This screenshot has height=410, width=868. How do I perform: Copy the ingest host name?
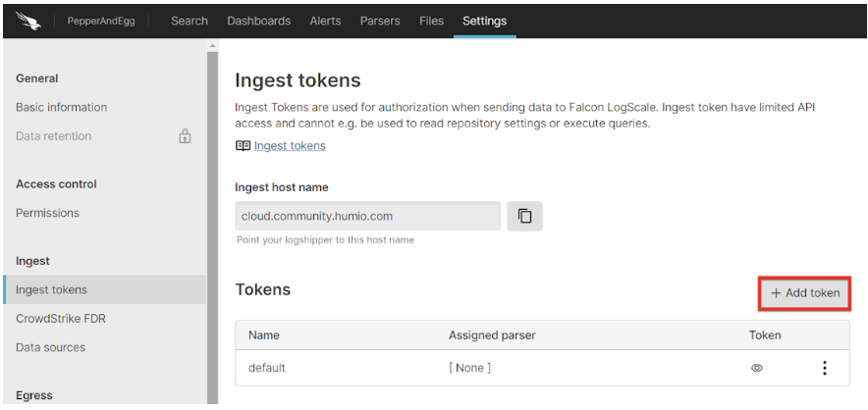tap(524, 216)
